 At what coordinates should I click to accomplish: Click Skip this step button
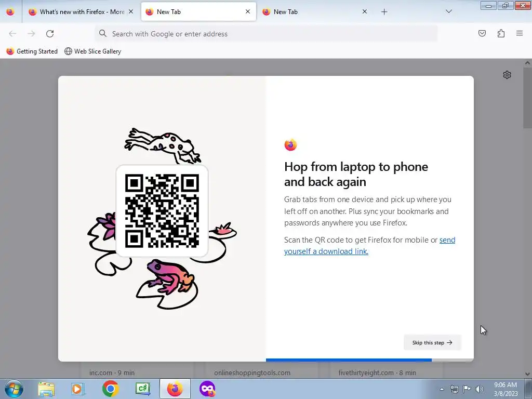pyautogui.click(x=432, y=343)
